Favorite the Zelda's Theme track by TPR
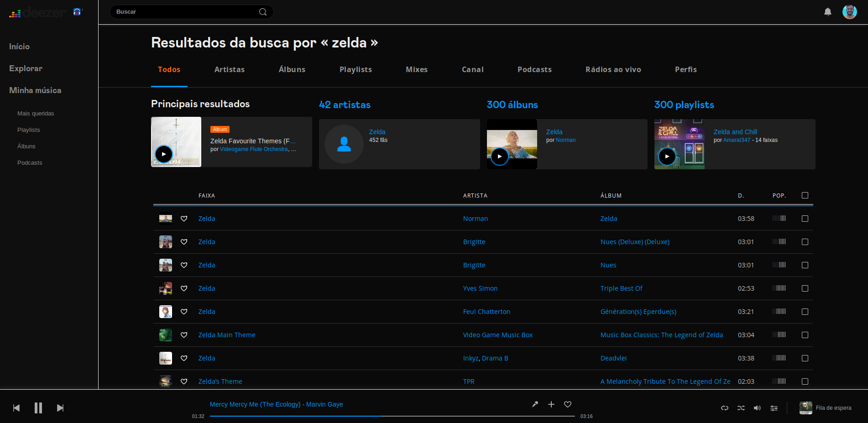This screenshot has height=423, width=868. [184, 381]
